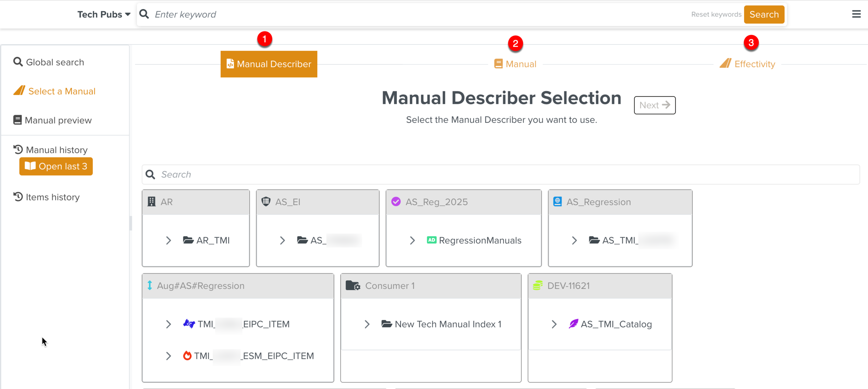Image resolution: width=868 pixels, height=389 pixels.
Task: Click the Aug#AS#Regression header text
Action: pyautogui.click(x=200, y=285)
